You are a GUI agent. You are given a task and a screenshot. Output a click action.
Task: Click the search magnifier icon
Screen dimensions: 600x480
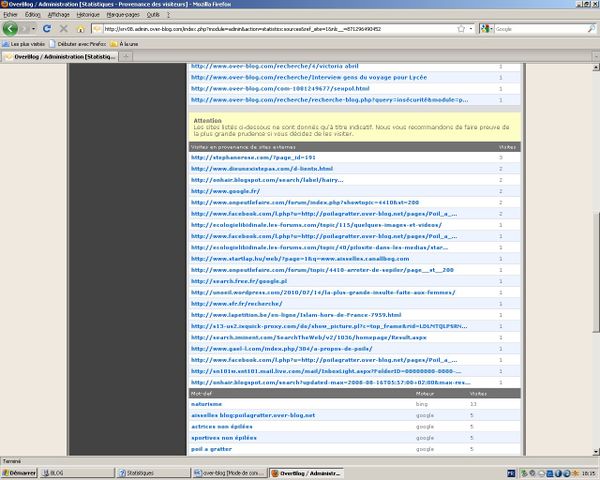point(591,29)
